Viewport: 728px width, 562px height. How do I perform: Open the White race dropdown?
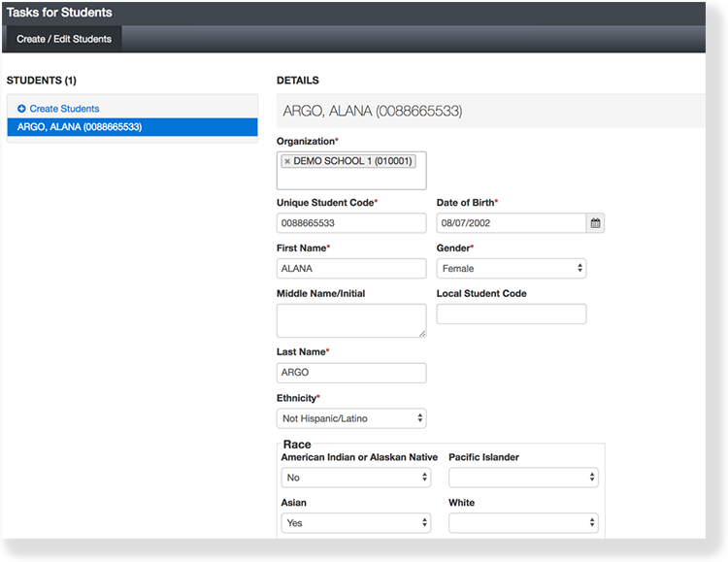pos(522,523)
